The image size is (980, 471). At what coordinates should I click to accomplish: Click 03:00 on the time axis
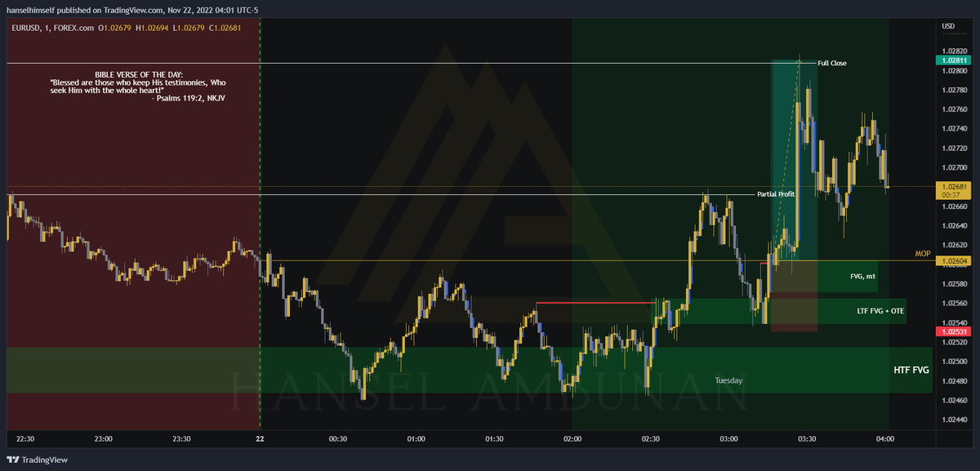pos(728,438)
